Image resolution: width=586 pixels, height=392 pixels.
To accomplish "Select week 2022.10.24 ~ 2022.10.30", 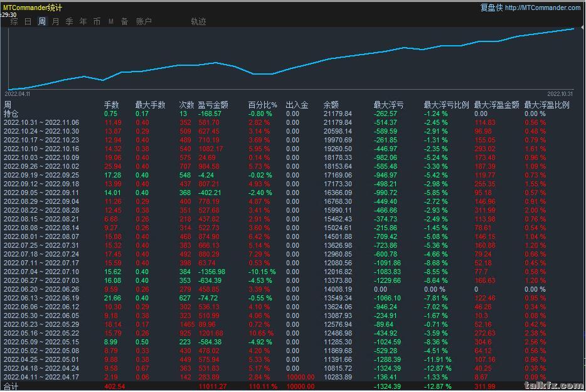I will pyautogui.click(x=41, y=131).
